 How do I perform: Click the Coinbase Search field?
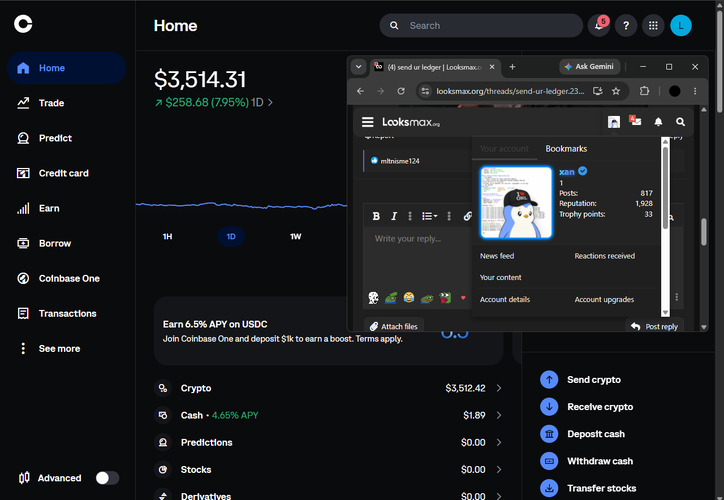tap(481, 25)
